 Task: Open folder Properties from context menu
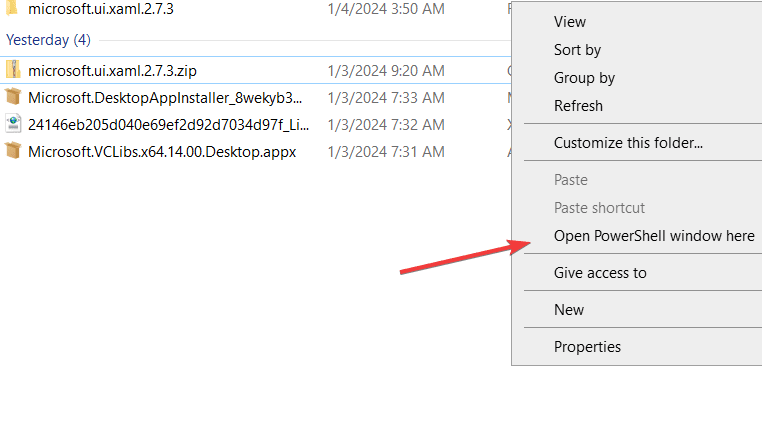[587, 347]
